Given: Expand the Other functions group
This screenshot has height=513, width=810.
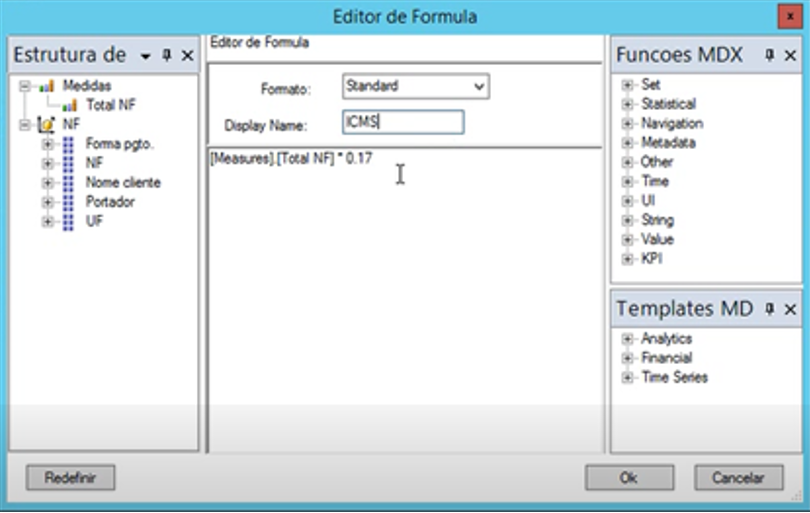Looking at the screenshot, I should 627,162.
